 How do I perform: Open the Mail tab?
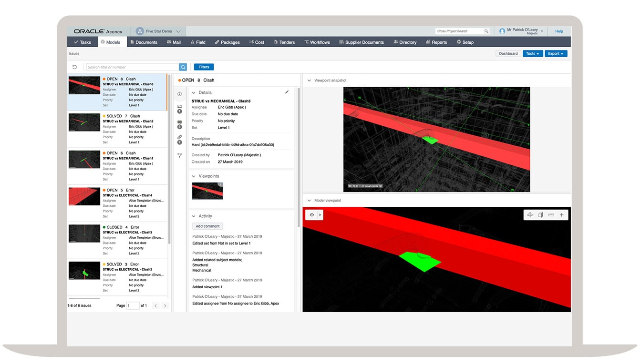174,42
